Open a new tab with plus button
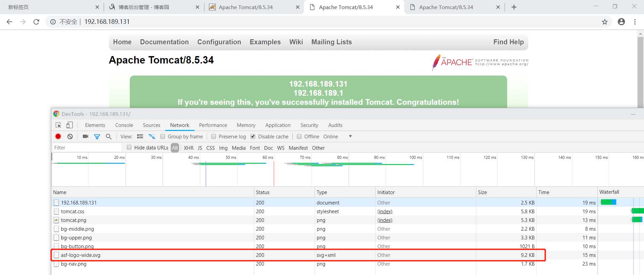 (514, 7)
